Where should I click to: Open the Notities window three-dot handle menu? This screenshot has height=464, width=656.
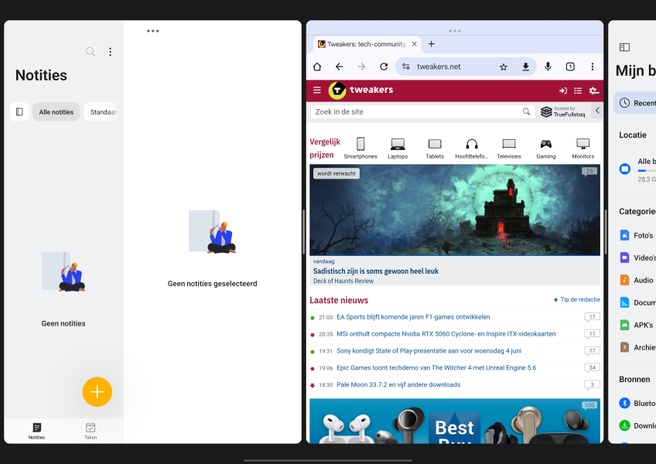(x=153, y=31)
